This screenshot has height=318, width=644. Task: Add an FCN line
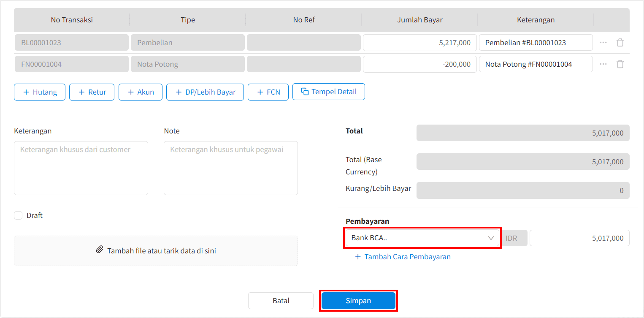(x=268, y=92)
